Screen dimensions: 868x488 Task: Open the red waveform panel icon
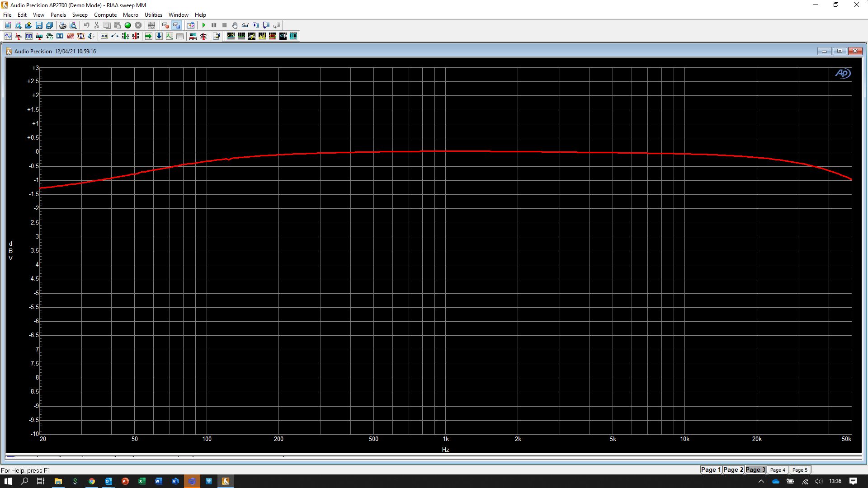pos(70,36)
